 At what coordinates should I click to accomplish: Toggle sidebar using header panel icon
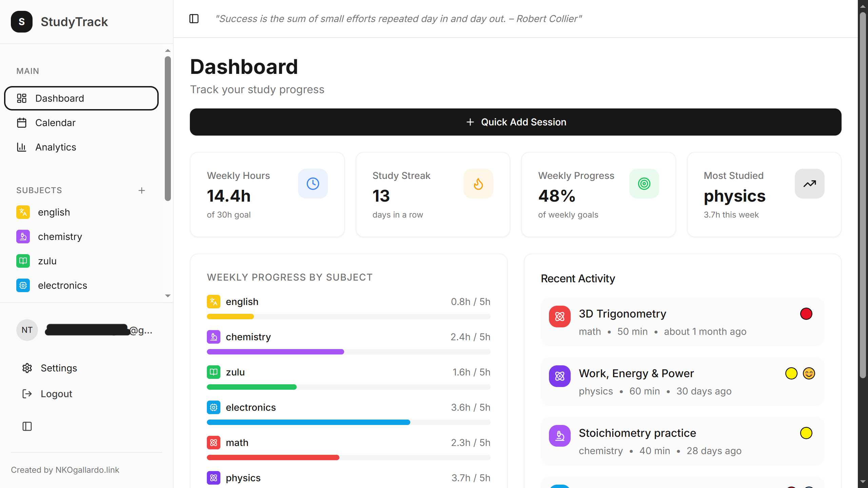point(194,19)
